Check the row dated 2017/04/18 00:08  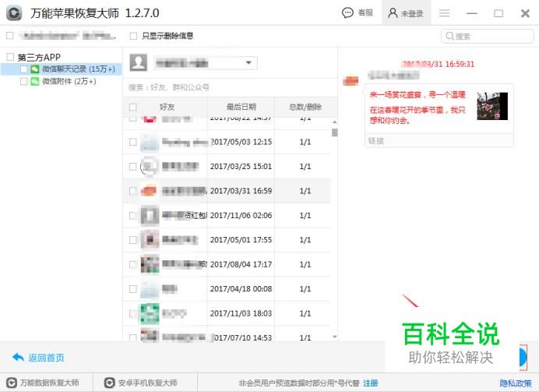tap(133, 289)
